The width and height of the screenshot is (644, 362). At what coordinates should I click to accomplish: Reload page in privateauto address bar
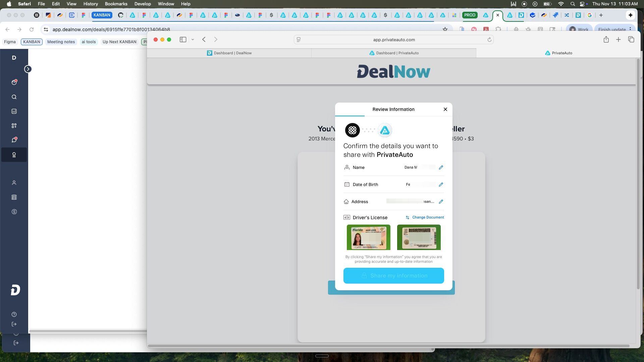(x=489, y=40)
